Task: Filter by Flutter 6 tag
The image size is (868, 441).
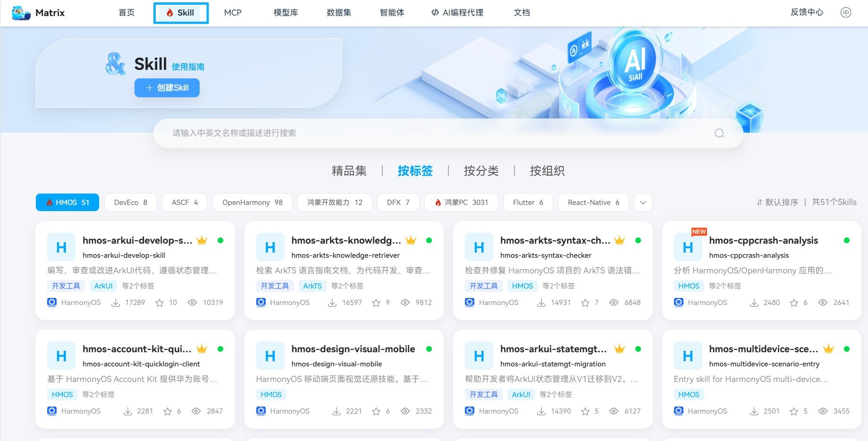Action: (528, 202)
